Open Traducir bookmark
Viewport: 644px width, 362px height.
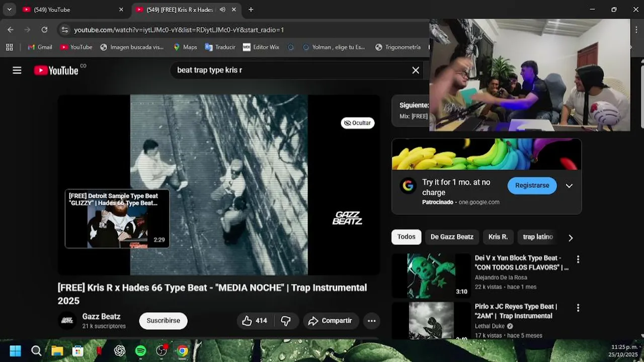tap(220, 47)
